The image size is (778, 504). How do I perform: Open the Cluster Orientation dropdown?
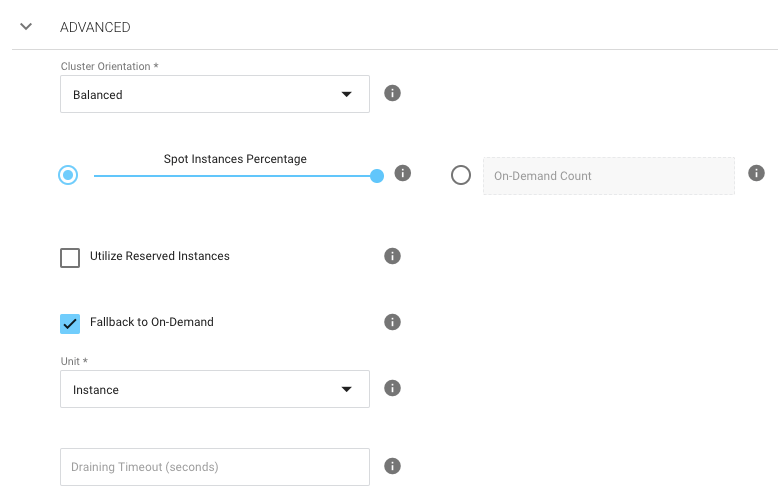[214, 95]
